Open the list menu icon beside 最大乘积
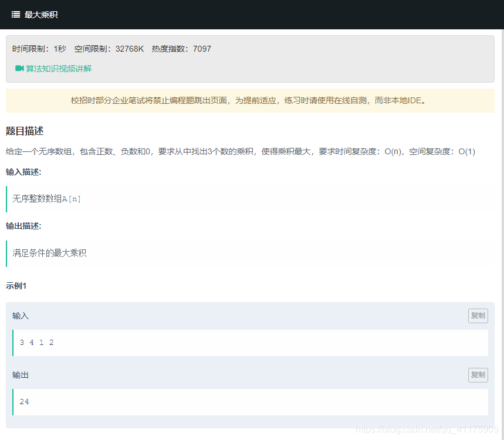 tap(16, 15)
